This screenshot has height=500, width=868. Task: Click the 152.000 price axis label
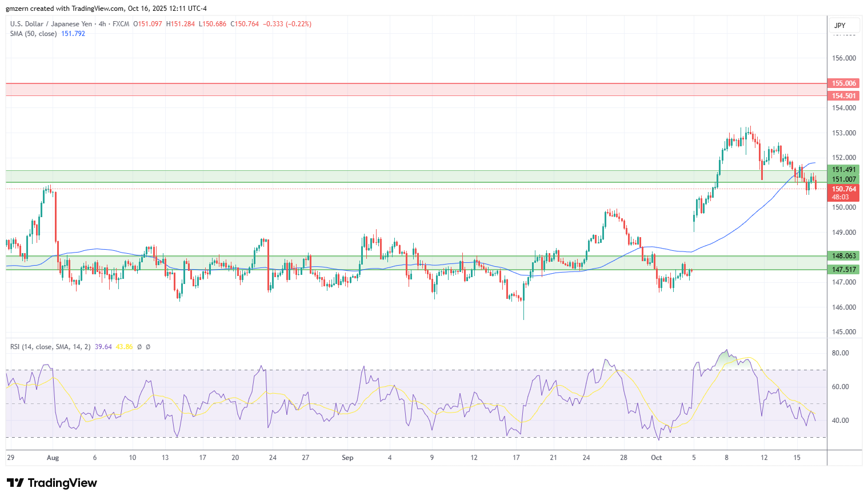(x=844, y=158)
